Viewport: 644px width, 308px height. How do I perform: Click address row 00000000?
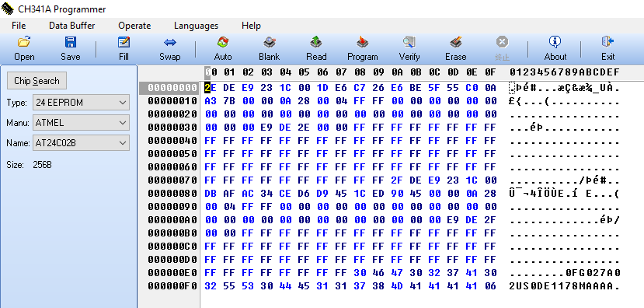[x=172, y=87]
